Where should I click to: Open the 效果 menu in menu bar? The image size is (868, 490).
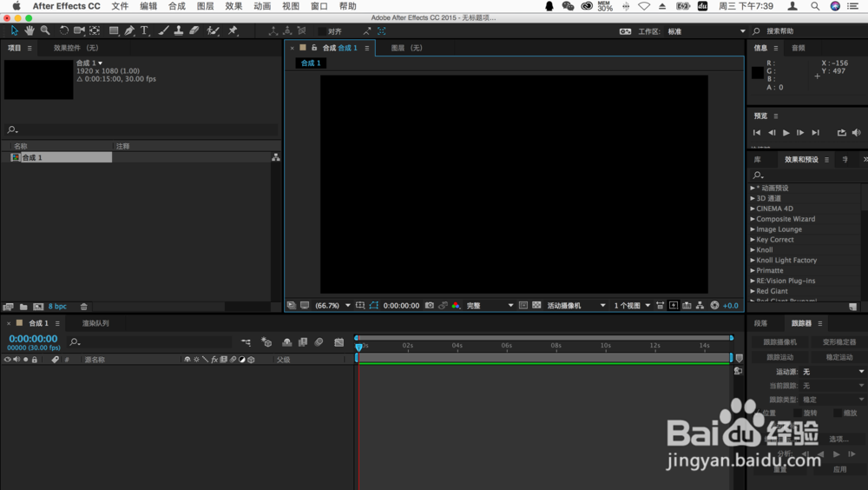point(233,6)
